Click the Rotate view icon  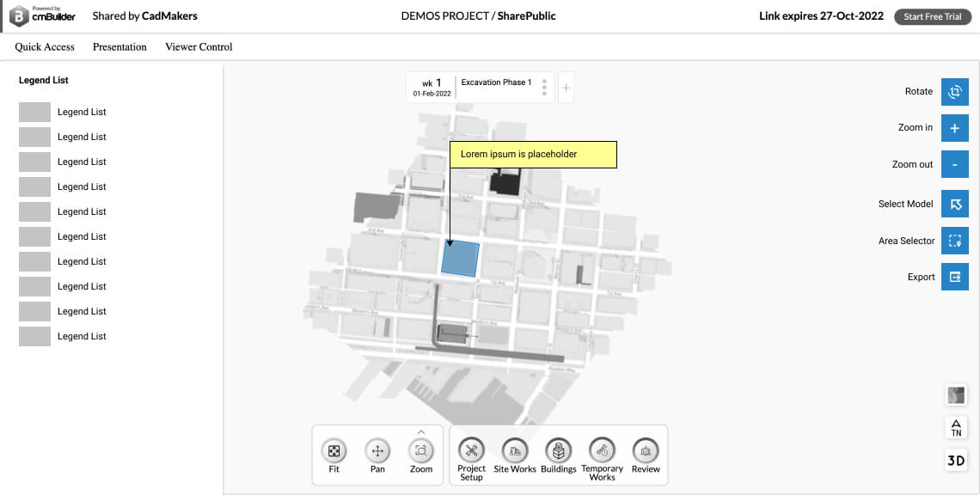click(954, 92)
